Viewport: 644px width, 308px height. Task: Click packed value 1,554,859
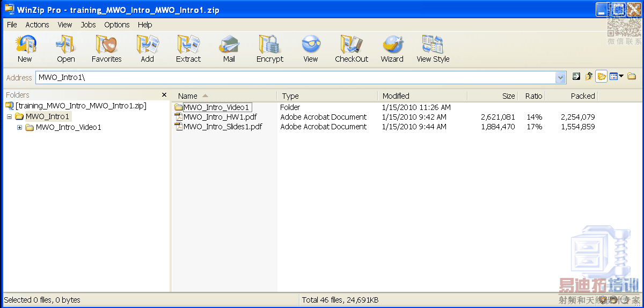pyautogui.click(x=578, y=127)
